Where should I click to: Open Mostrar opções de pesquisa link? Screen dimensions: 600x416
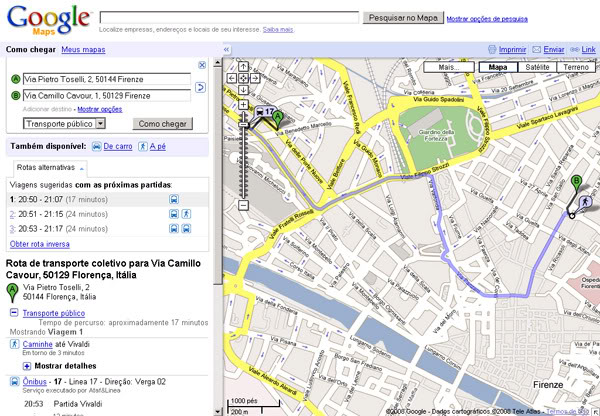coord(487,19)
